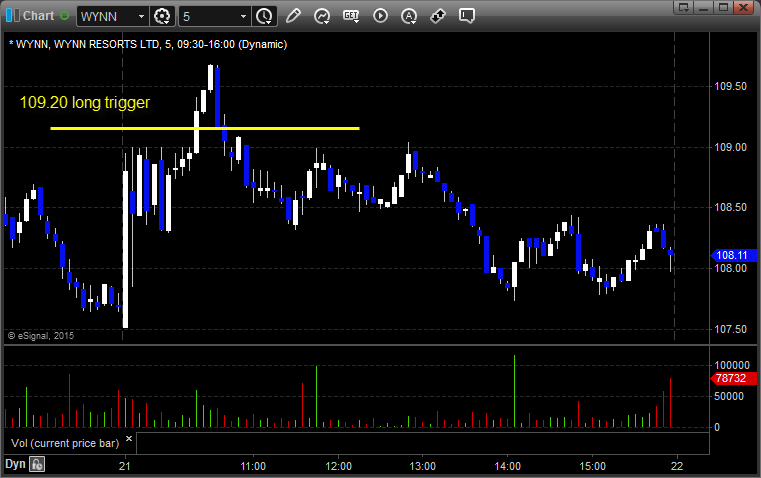761x478 pixels.
Task: Click the 109.50 price axis label
Action: [730, 86]
